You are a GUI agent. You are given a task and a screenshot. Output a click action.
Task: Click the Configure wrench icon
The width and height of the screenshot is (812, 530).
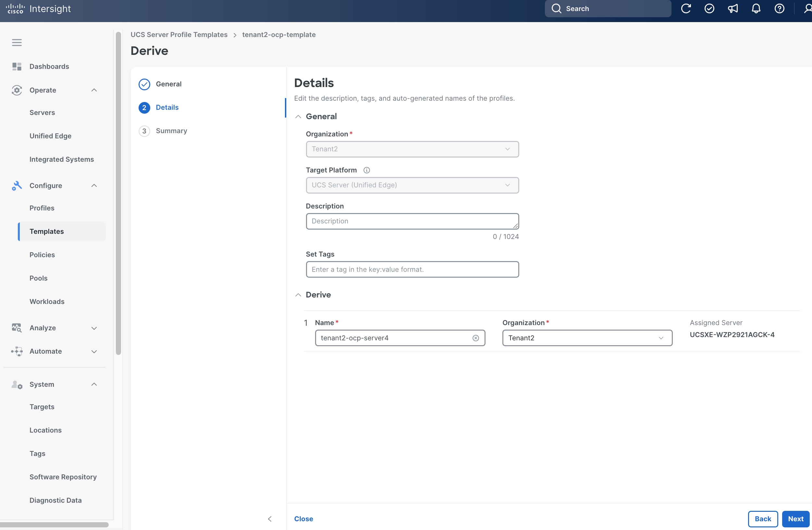coord(17,185)
